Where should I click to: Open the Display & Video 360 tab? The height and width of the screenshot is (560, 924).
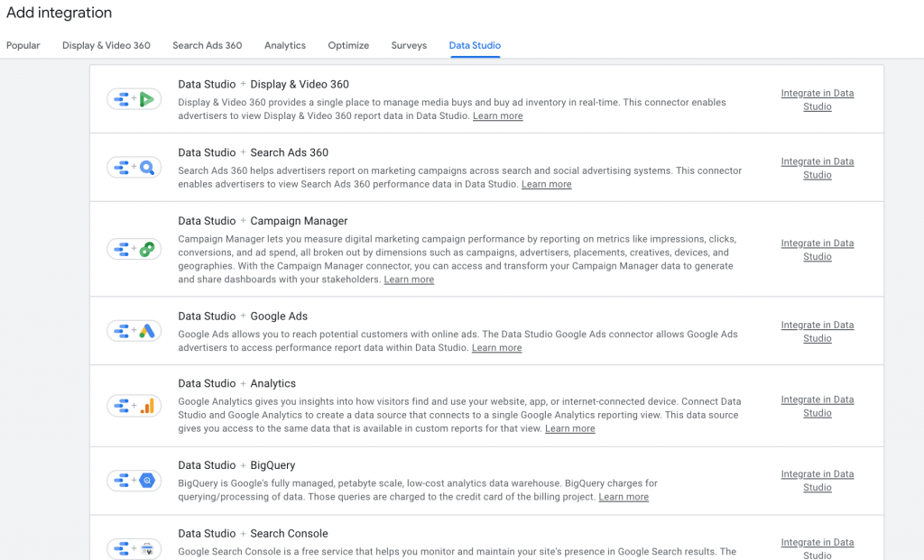coord(106,45)
